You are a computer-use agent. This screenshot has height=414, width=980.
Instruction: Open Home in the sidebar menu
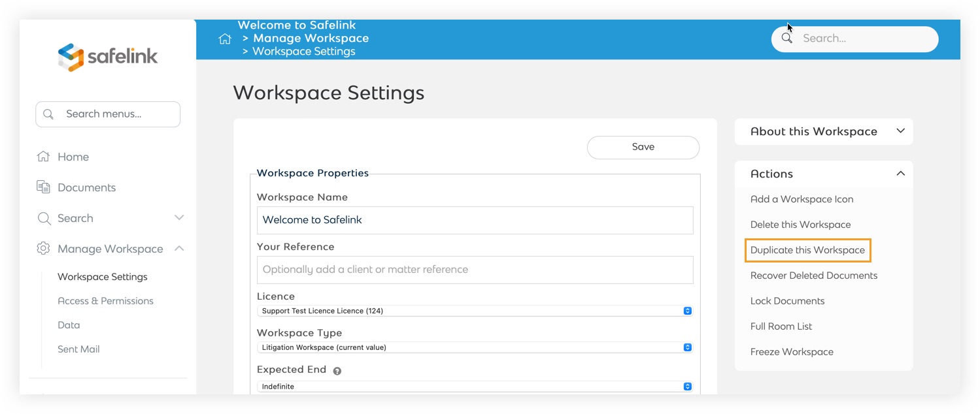73,157
